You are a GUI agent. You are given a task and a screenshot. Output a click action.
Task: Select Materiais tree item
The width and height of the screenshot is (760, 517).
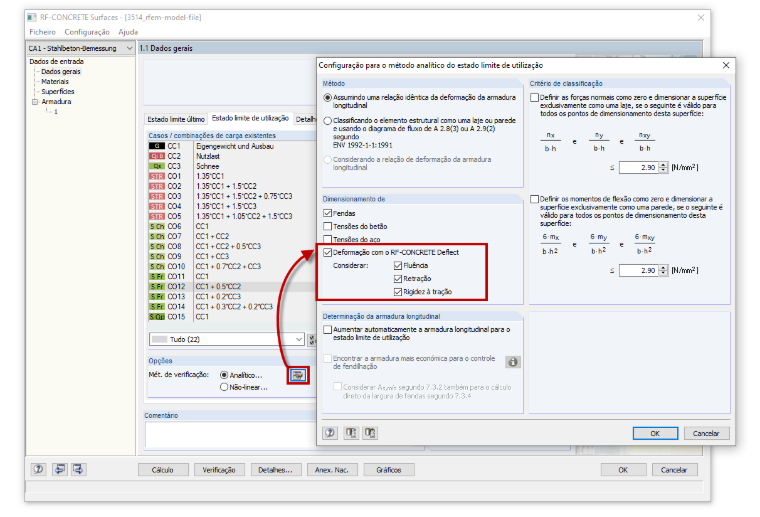[x=55, y=82]
